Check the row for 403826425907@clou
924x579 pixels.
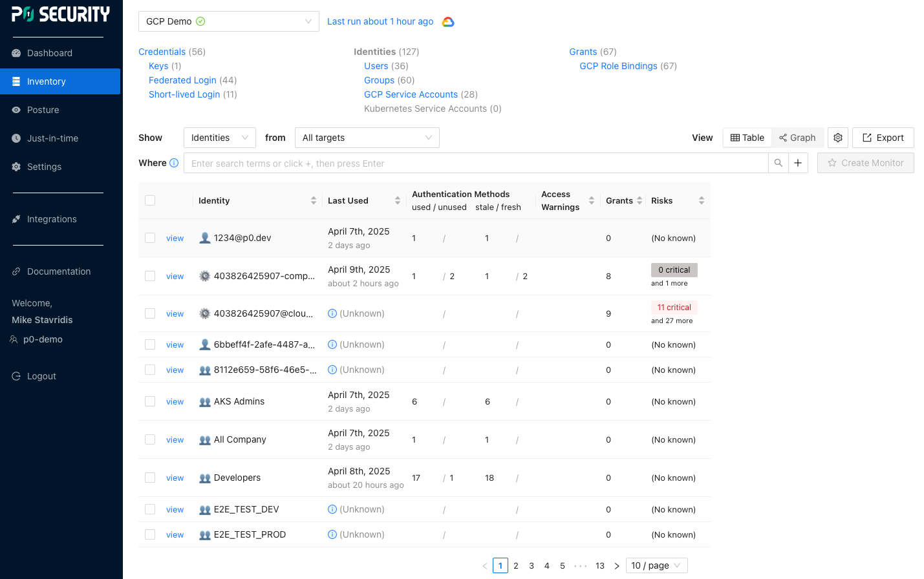[x=150, y=313]
